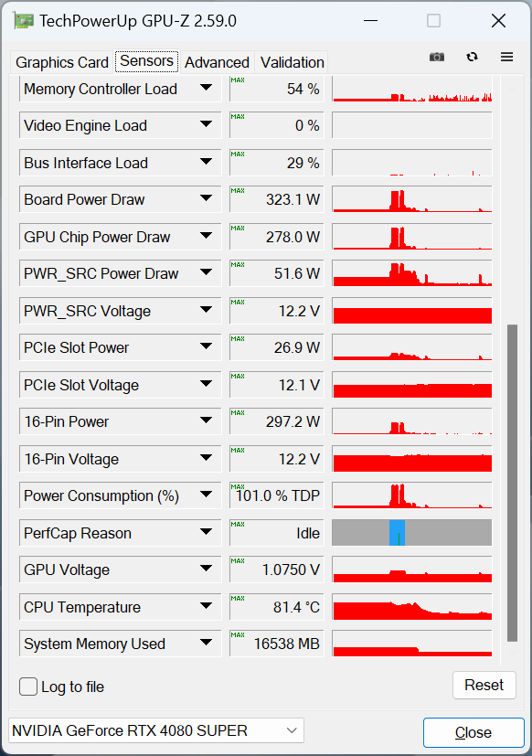This screenshot has height=756, width=532.
Task: Click the GPU-Z app icon in title bar
Action: (23, 21)
